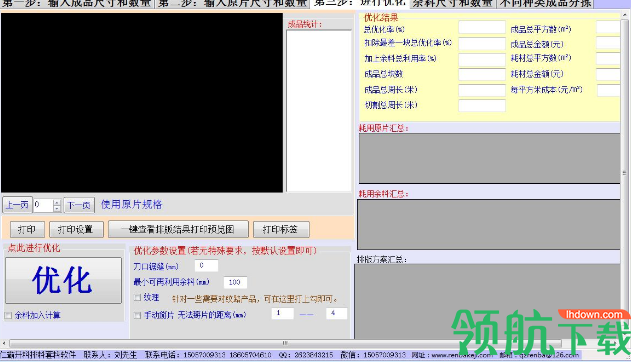Click the 使用原片规格 label
The width and height of the screenshot is (631, 362).
click(131, 205)
